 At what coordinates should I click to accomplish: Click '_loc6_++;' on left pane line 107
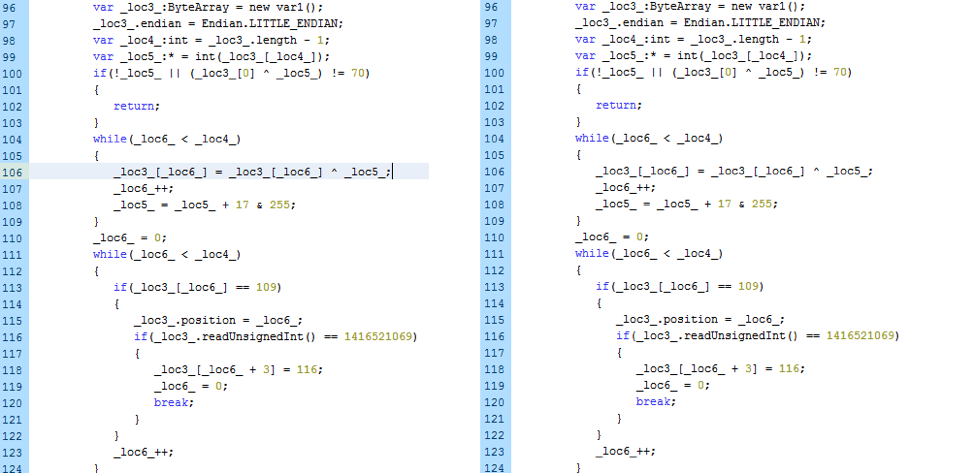tap(143, 188)
